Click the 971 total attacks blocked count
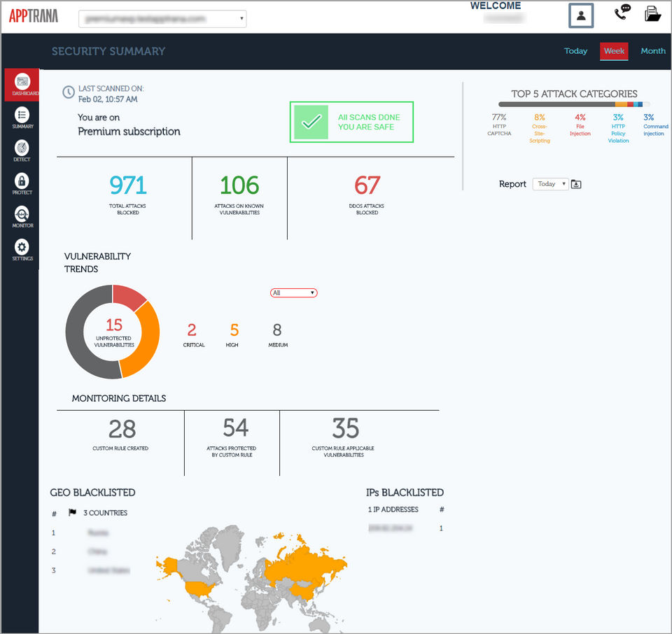This screenshot has width=672, height=634. point(127,185)
